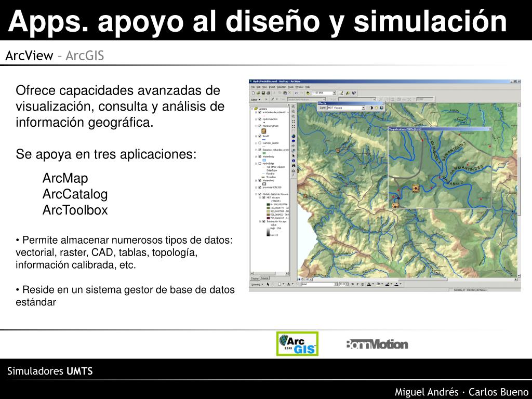532x399 pixels.
Task: Click the Font Color A icon on Drawing toolbar
Action: pos(369,284)
